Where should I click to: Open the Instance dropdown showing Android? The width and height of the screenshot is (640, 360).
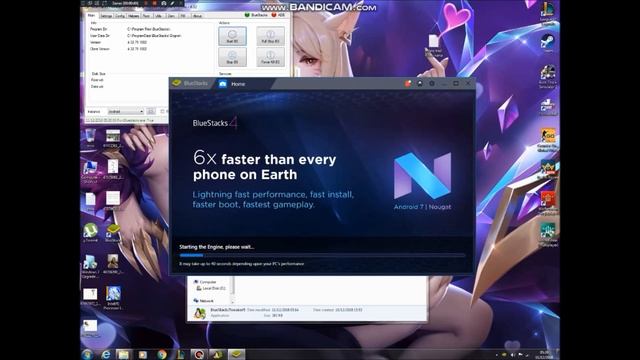click(125, 111)
